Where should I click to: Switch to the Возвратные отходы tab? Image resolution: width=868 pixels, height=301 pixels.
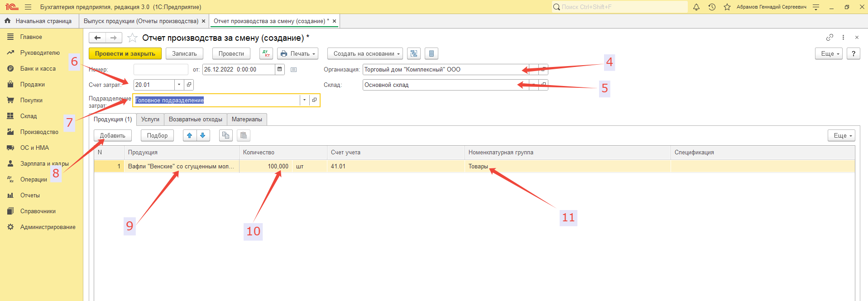tap(195, 119)
